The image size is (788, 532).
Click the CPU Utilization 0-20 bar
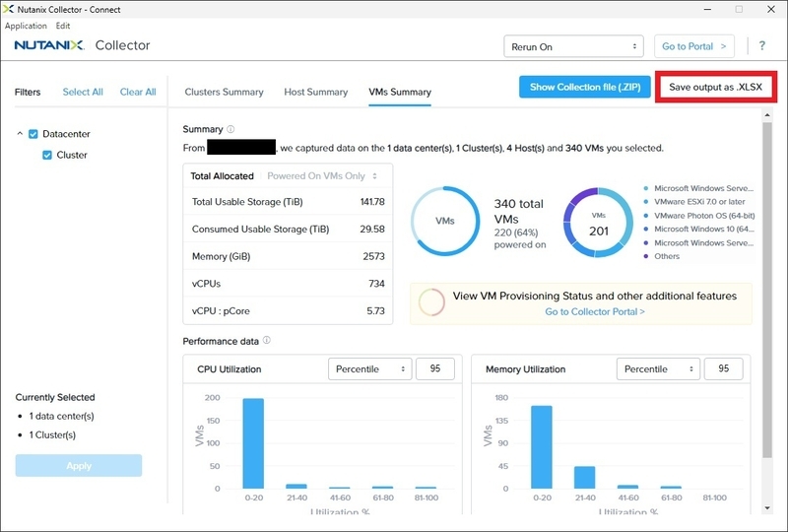tap(253, 443)
